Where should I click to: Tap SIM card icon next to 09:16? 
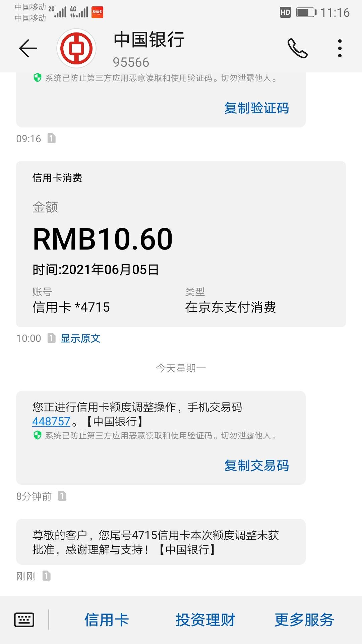[51, 138]
